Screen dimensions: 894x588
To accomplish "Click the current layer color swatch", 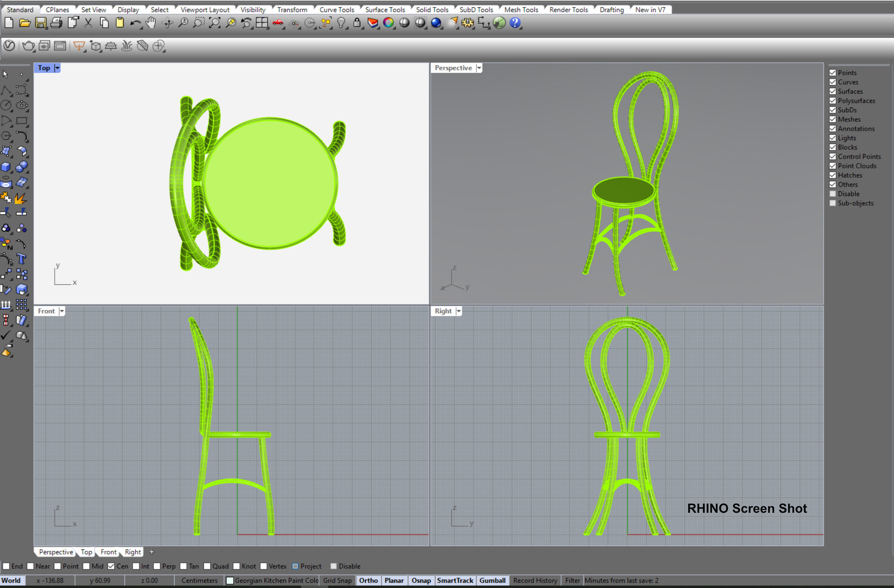I will pyautogui.click(x=230, y=581).
